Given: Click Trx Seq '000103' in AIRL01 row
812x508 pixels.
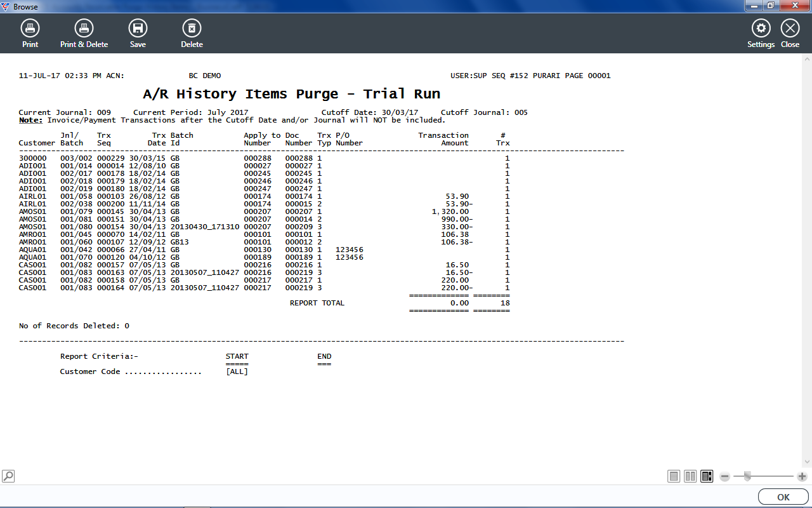Looking at the screenshot, I should (110, 196).
